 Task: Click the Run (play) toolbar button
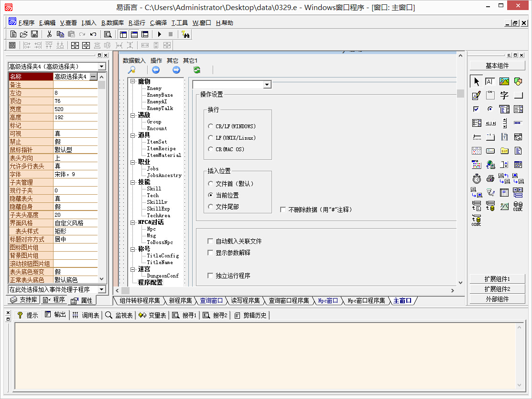pos(159,34)
